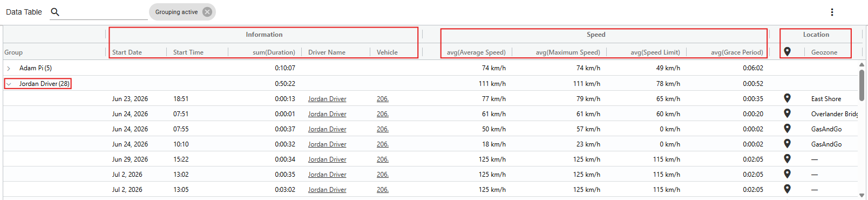Open vehicle 206 link in 15:22 row
Image resolution: width=868 pixels, height=200 pixels.
pos(383,159)
